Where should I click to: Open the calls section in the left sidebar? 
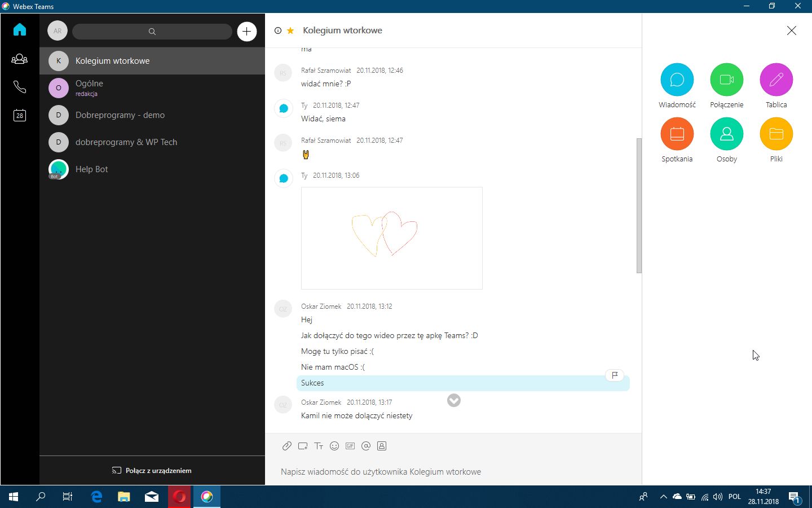click(20, 87)
